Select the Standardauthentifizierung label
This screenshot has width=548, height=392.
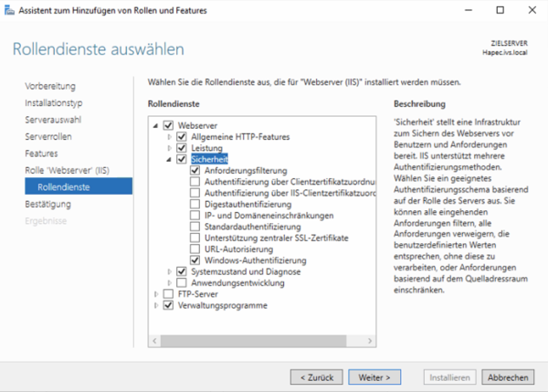coord(253,227)
